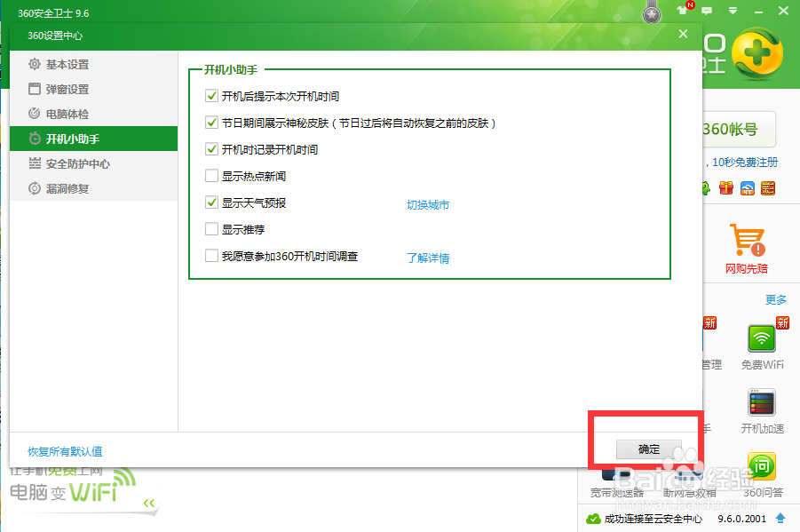Click the 电脑体检 sidebar icon
This screenshot has height=532, width=800.
pos(34,114)
